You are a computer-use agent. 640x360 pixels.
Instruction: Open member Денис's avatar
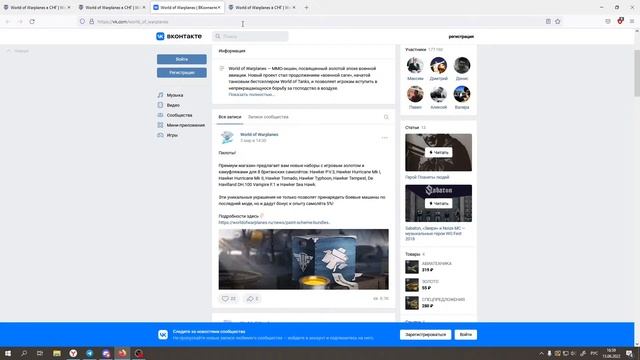(x=462, y=65)
